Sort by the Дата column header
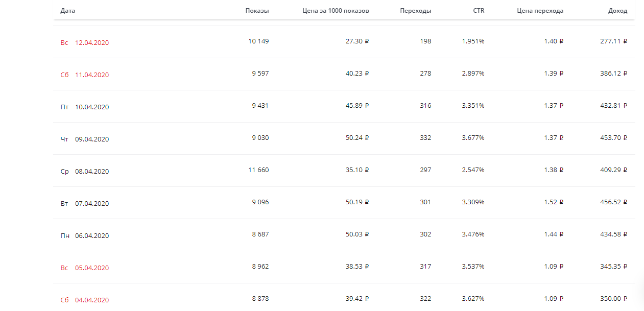Image resolution: width=644 pixels, height=311 pixels. (67, 11)
